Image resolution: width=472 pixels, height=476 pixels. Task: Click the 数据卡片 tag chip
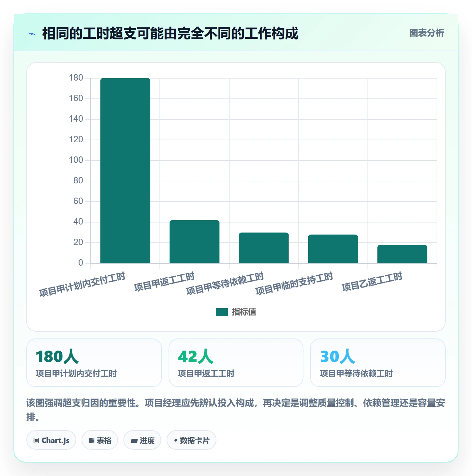coord(191,440)
